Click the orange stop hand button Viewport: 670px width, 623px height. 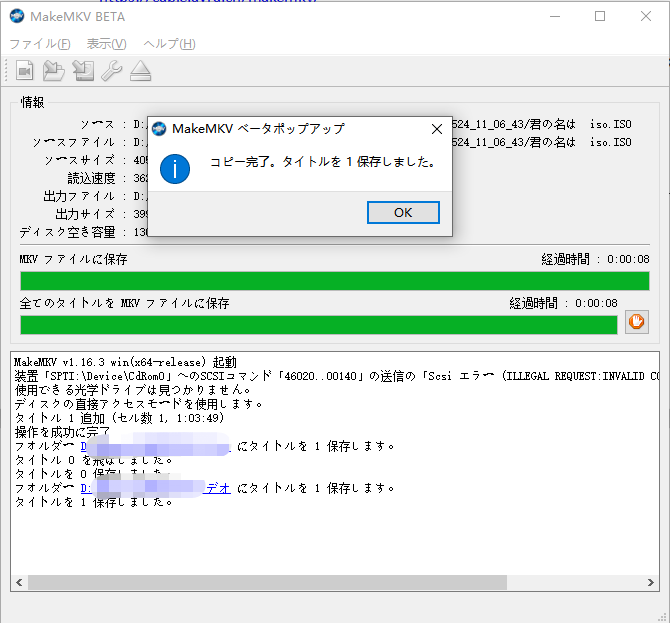[637, 322]
